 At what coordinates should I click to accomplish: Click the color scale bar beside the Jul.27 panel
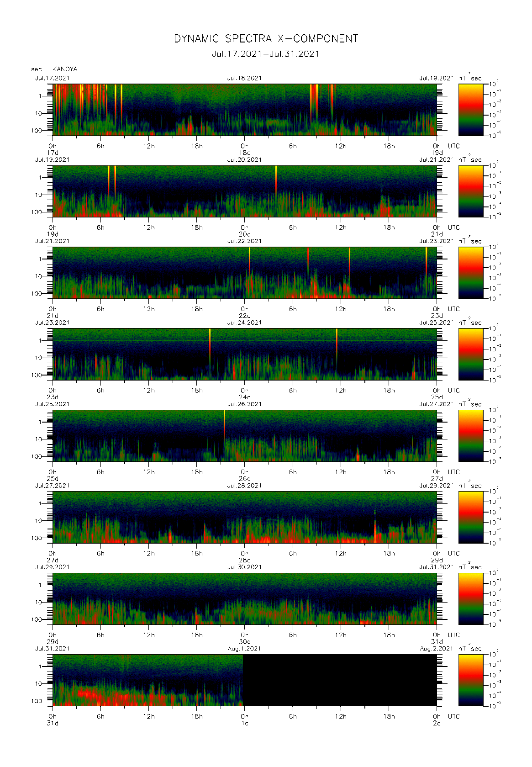coord(471,517)
